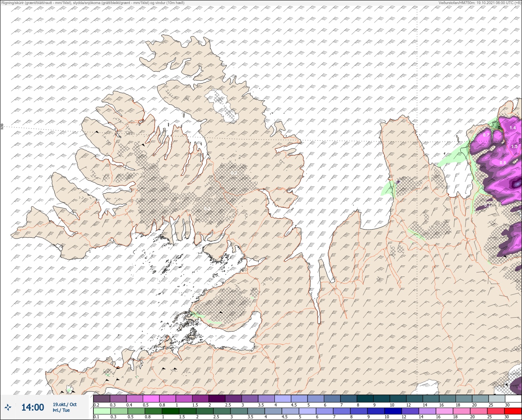The width and height of the screenshot is (522, 420).
Task: Pick the red 30 swatch in the bottom legend row
Action: tap(513, 411)
